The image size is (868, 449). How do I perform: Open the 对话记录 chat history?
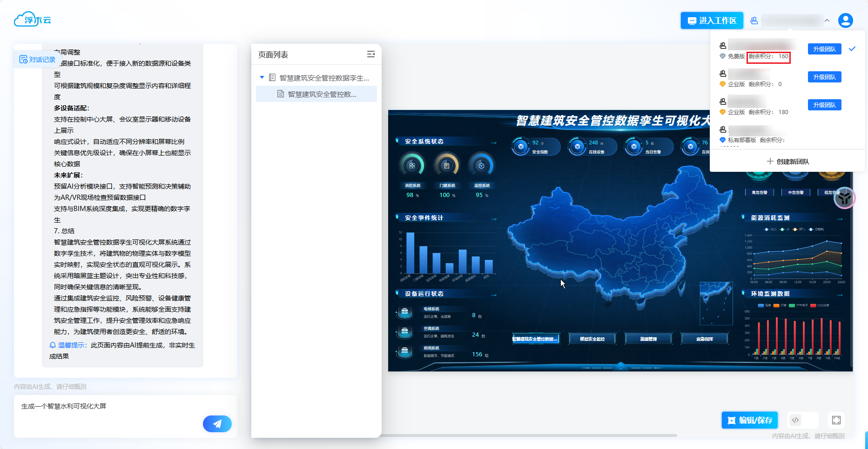tap(37, 60)
